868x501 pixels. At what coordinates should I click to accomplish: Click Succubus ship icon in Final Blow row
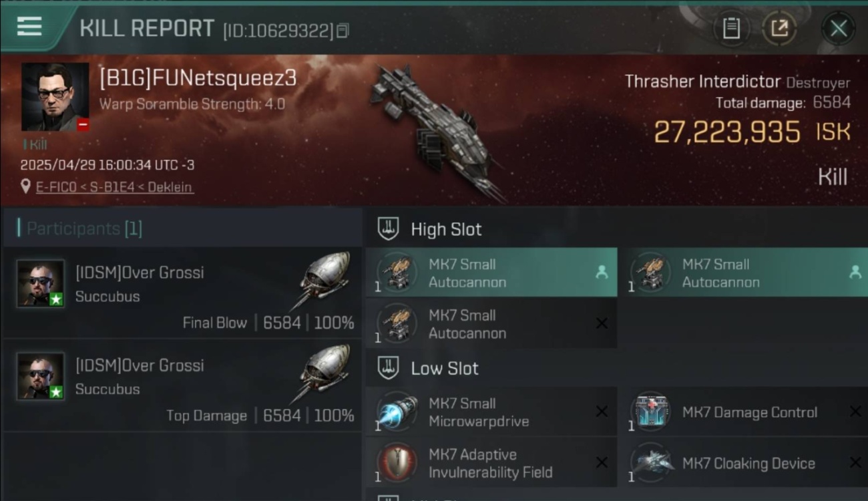pyautogui.click(x=325, y=279)
